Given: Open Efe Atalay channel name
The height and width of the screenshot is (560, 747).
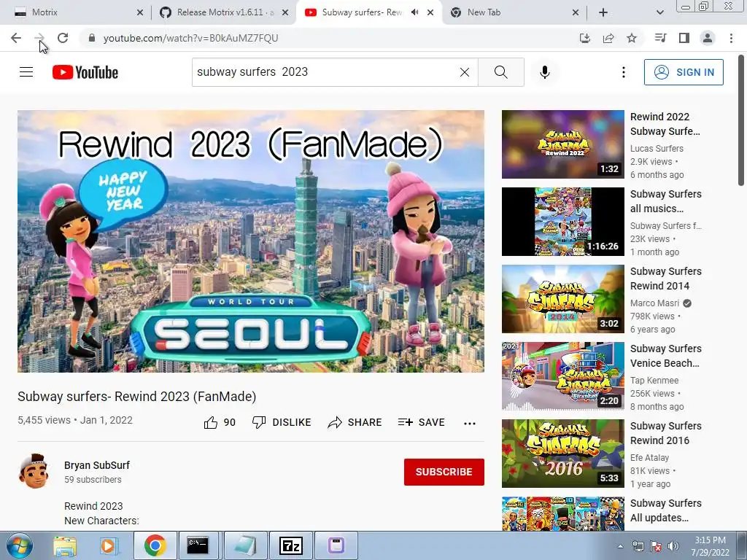Looking at the screenshot, I should pos(649,458).
